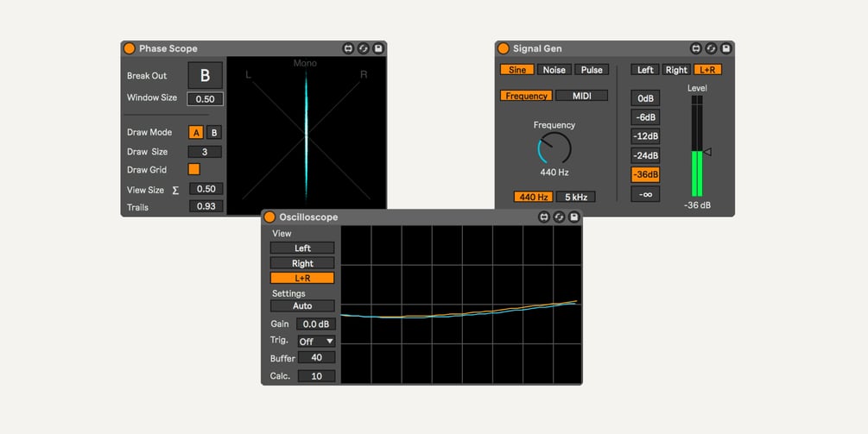Route Signal Gen output to L+R

point(708,70)
